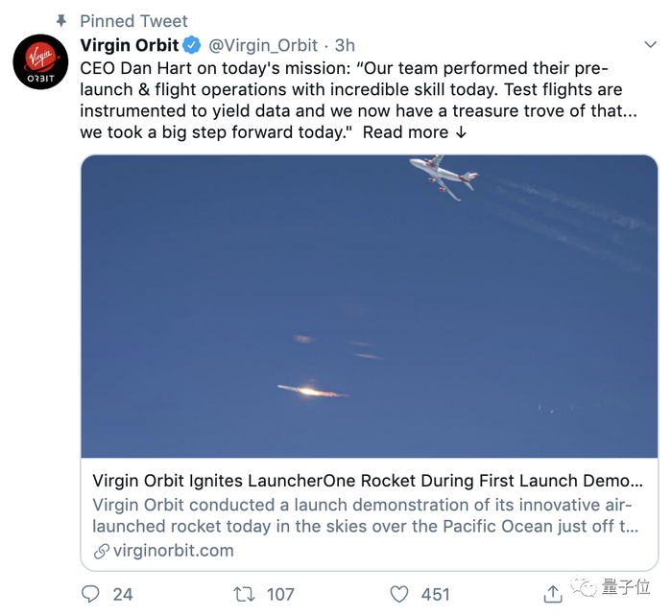Viewport: 672px width, 616px height.
Task: Click the 24 replies count
Action: click(123, 595)
